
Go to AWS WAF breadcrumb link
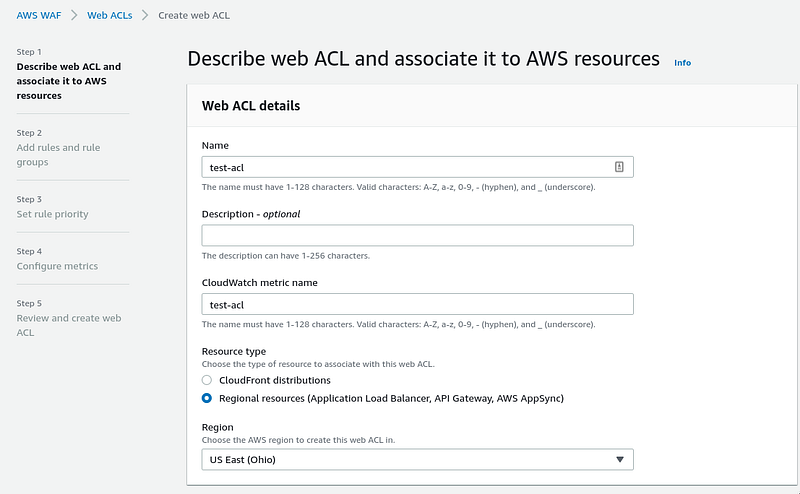(x=39, y=15)
